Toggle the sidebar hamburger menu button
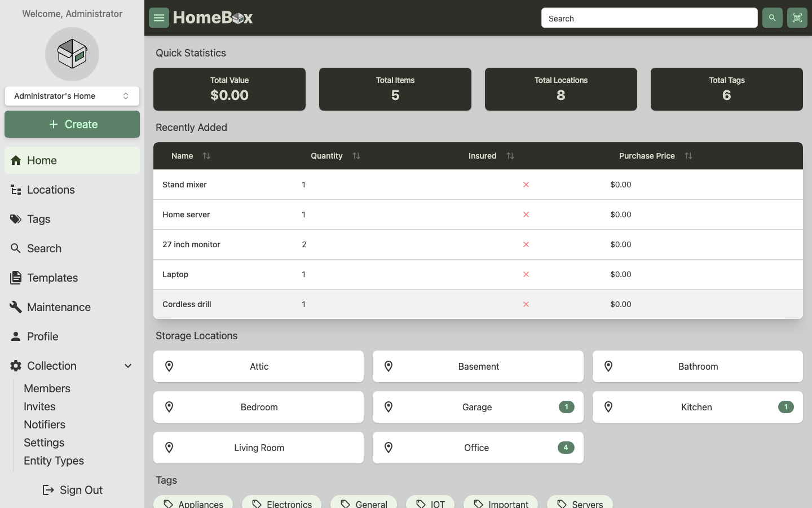Viewport: 812px width, 508px height. 159,18
